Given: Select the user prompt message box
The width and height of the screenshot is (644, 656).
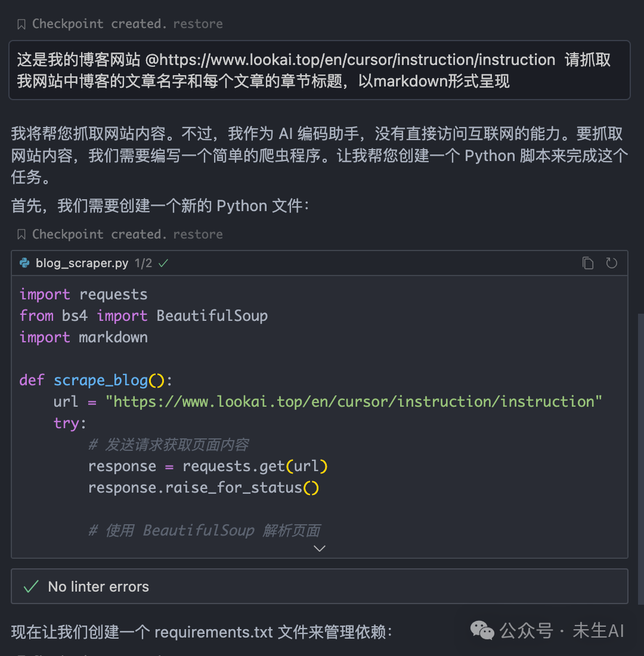Looking at the screenshot, I should [320, 70].
